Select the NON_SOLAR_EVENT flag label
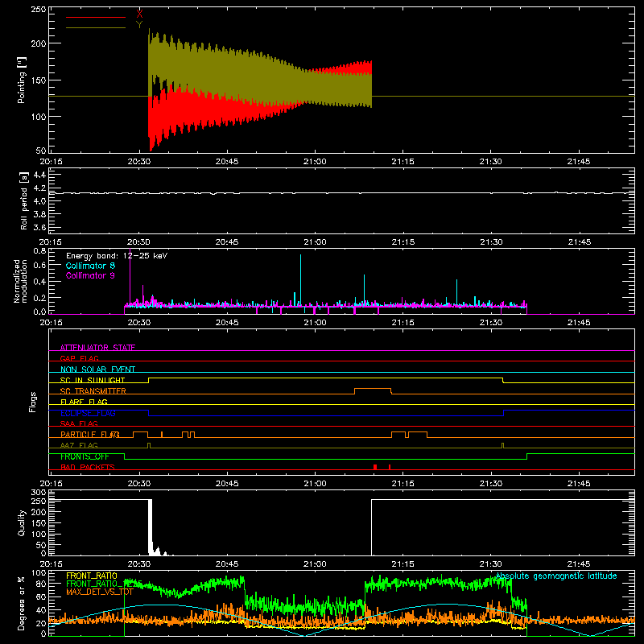The image size is (644, 644). pyautogui.click(x=97, y=369)
